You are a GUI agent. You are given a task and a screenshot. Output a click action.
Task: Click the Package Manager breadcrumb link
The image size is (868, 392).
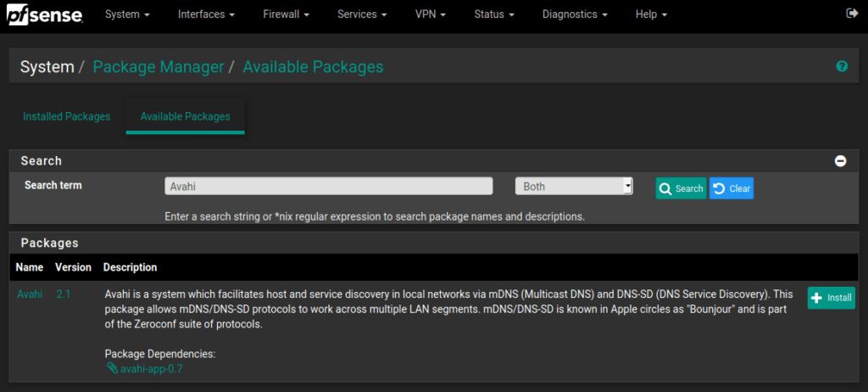(x=159, y=67)
